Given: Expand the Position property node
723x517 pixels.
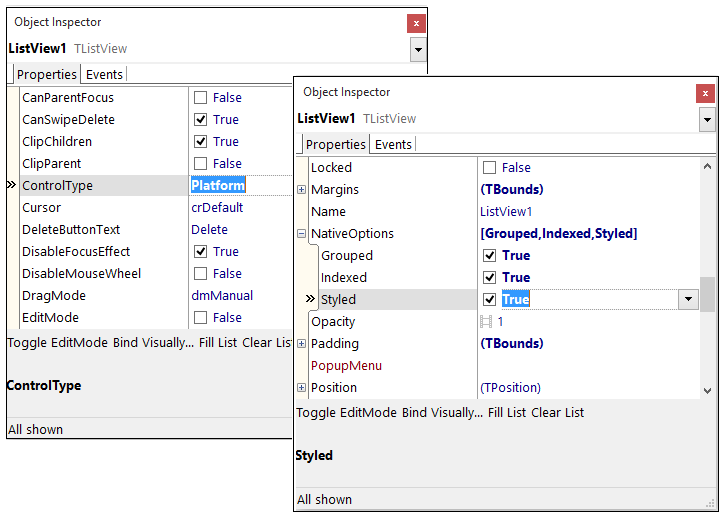Looking at the screenshot, I should coord(302,388).
